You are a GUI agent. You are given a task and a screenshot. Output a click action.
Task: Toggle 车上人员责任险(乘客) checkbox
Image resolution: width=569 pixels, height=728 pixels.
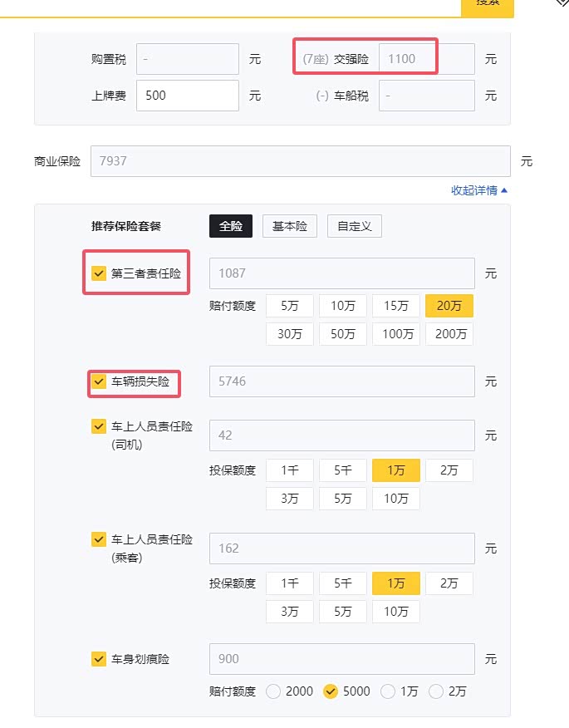[99, 539]
